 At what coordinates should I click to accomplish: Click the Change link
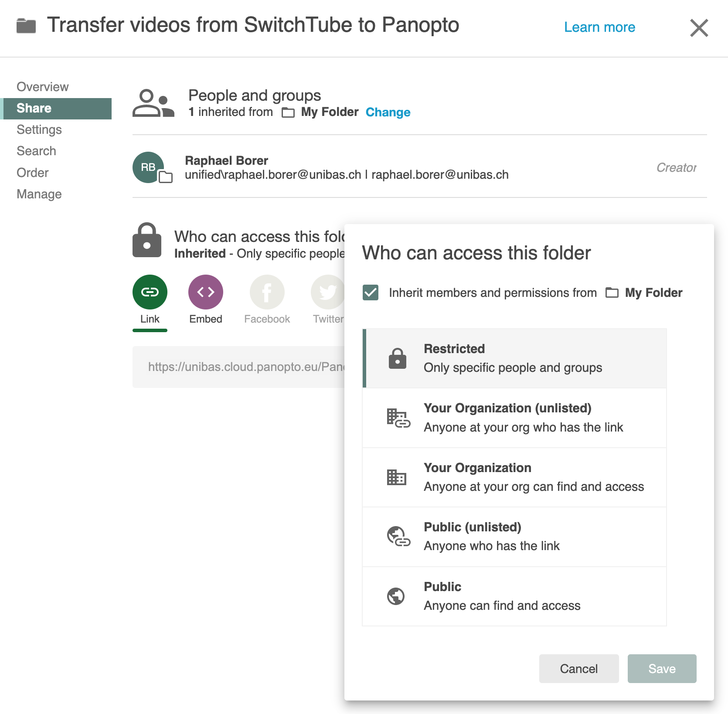click(388, 112)
